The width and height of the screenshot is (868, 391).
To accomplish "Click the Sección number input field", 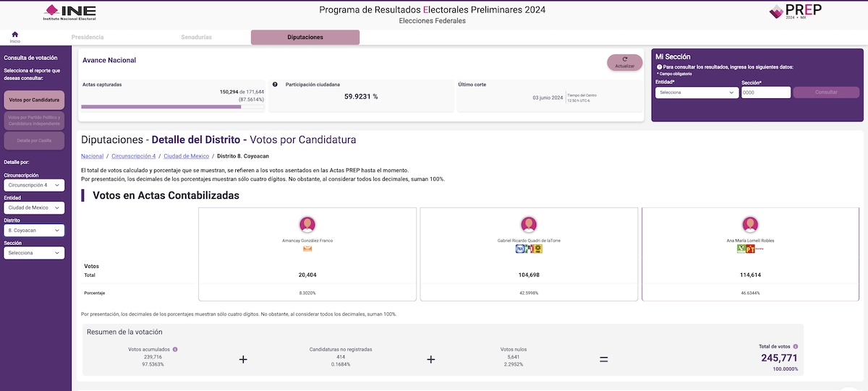I will click(765, 93).
